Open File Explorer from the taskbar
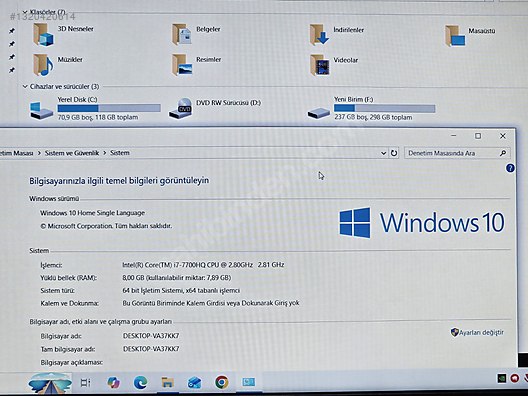 [x=167, y=383]
